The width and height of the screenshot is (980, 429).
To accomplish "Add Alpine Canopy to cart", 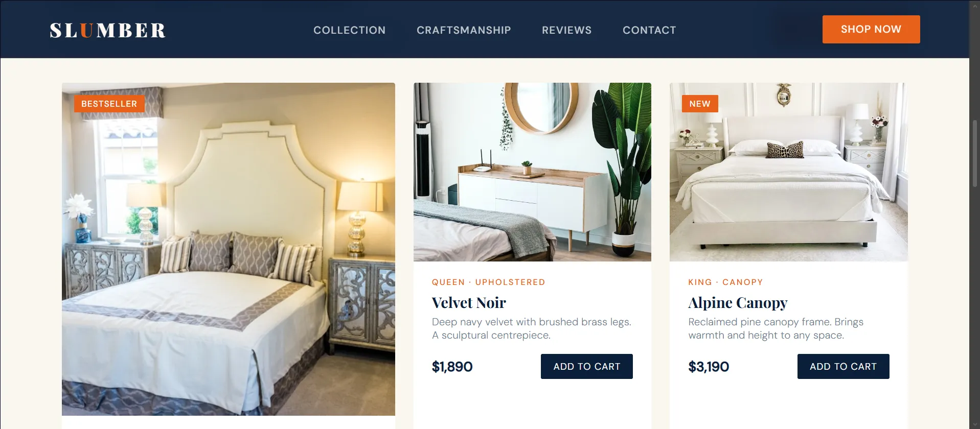I will coord(843,366).
